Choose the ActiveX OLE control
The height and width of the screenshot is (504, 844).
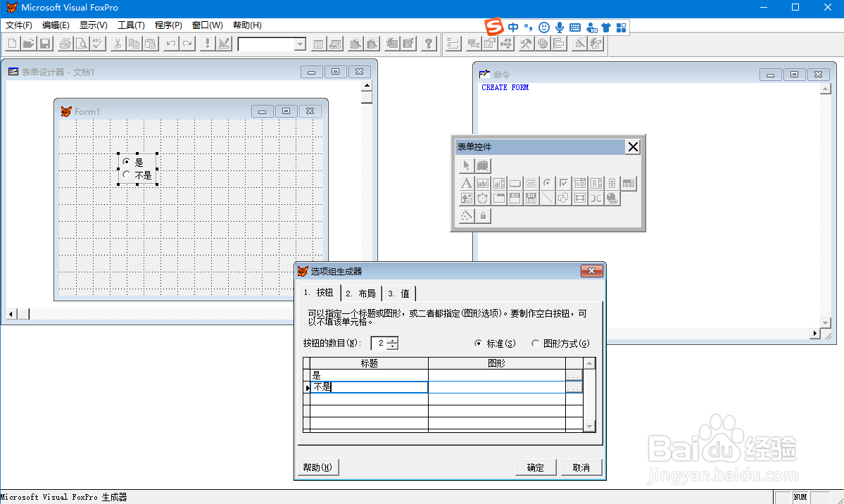tap(515, 199)
